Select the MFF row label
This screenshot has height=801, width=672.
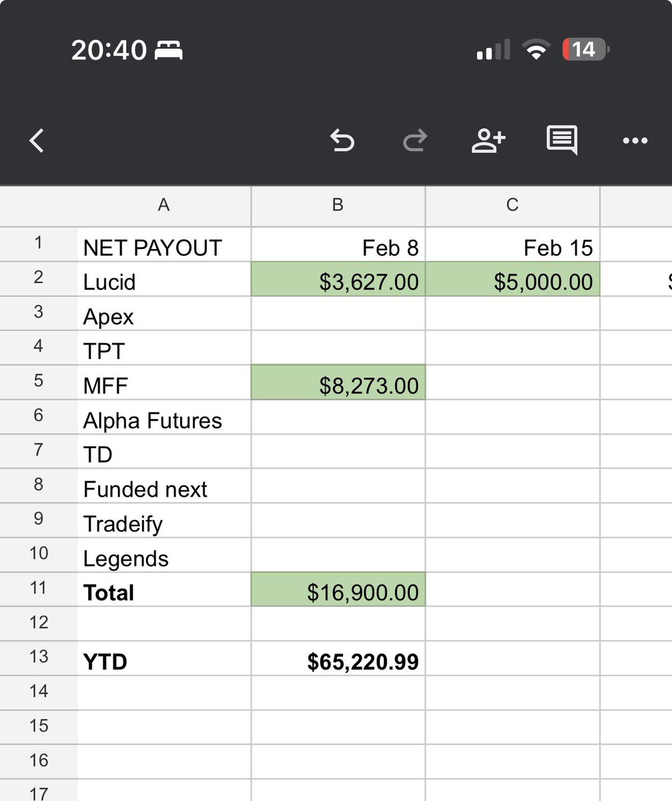(x=164, y=382)
